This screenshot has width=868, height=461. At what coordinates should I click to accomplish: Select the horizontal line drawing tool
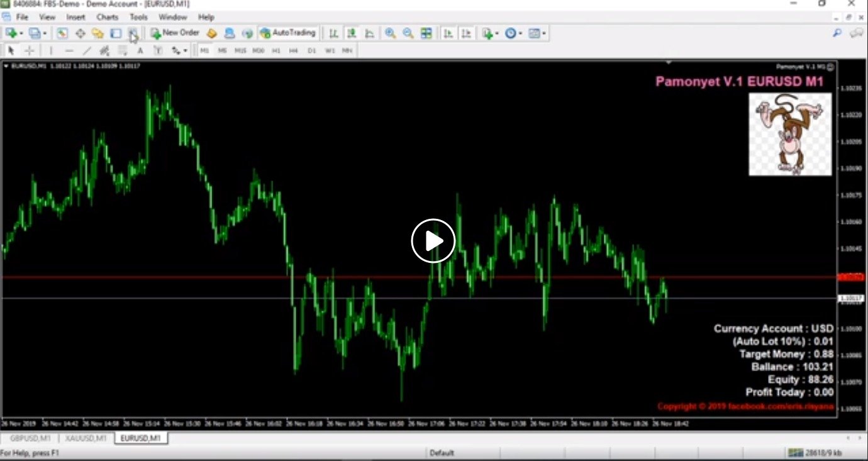(x=69, y=51)
